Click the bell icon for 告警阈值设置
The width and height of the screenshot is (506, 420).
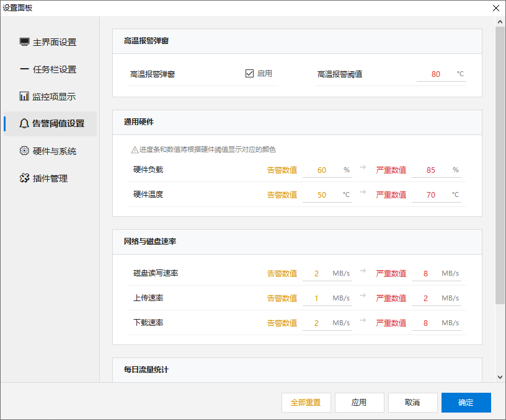pos(23,123)
